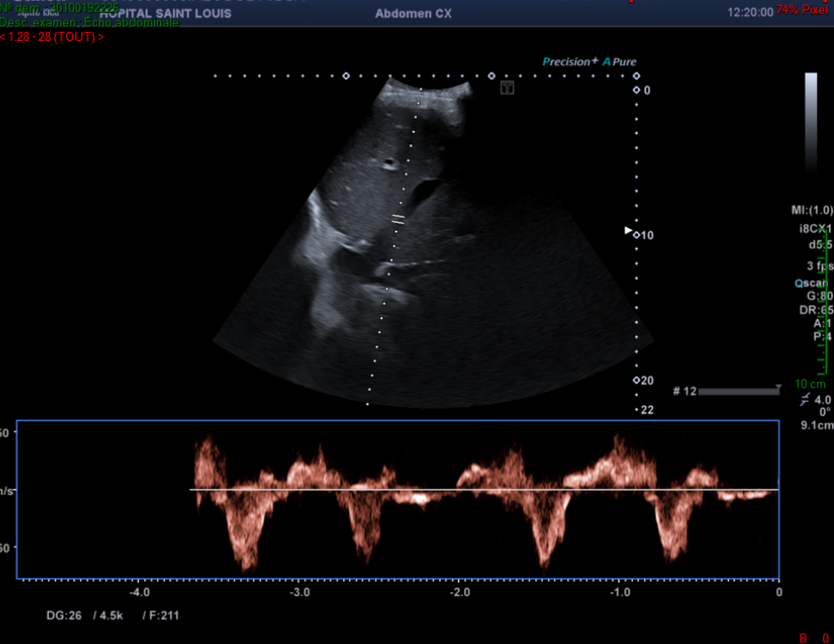
Task: Click the Doppler sample volume gate marker
Action: point(398,217)
